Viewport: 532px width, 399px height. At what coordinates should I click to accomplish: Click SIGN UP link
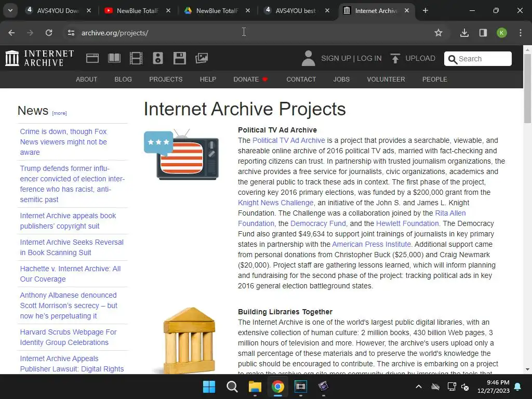(x=336, y=58)
